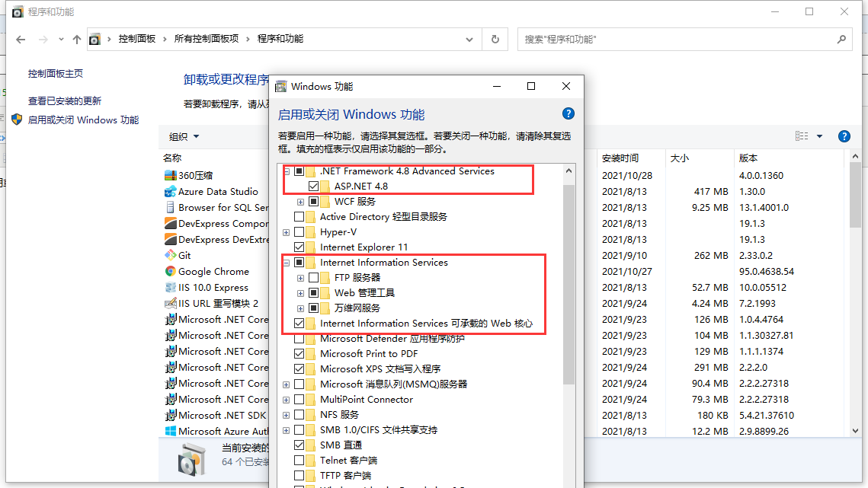Open help in 程序和功能 toolbar
The width and height of the screenshot is (868, 488).
pyautogui.click(x=844, y=136)
